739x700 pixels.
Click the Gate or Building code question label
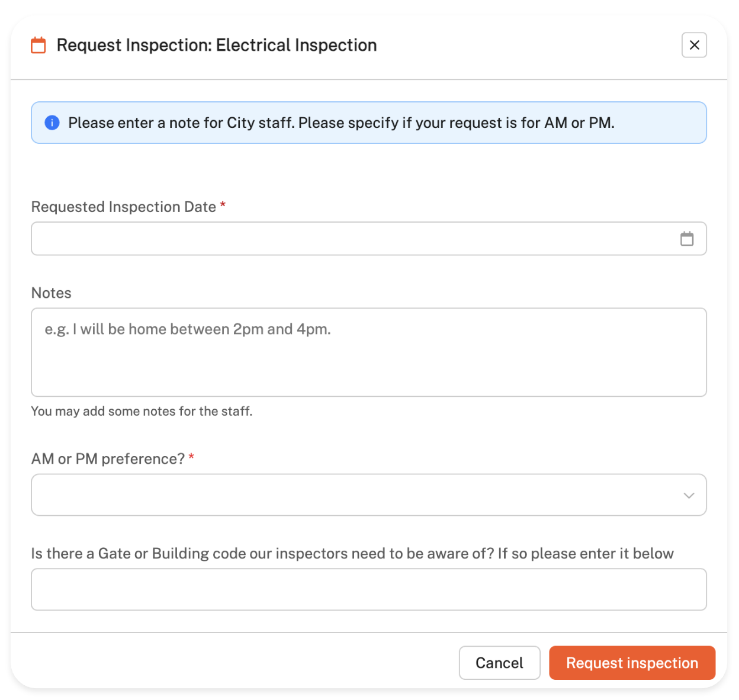352,553
